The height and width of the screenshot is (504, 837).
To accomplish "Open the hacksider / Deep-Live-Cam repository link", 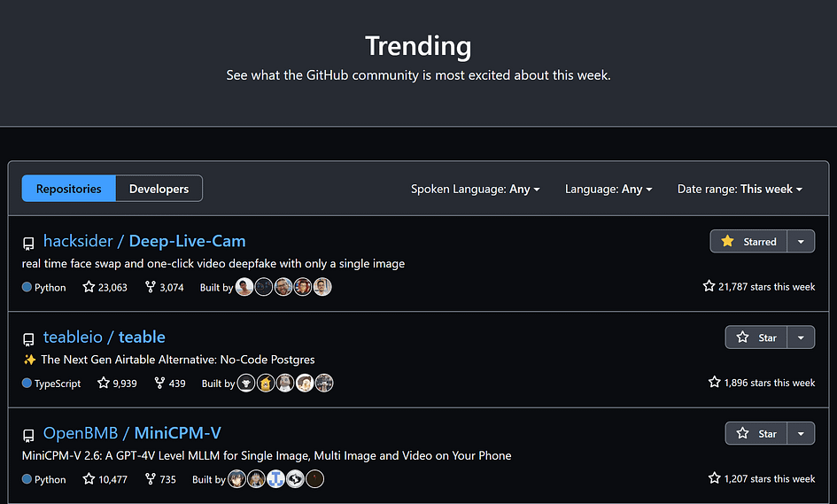I will pyautogui.click(x=144, y=241).
